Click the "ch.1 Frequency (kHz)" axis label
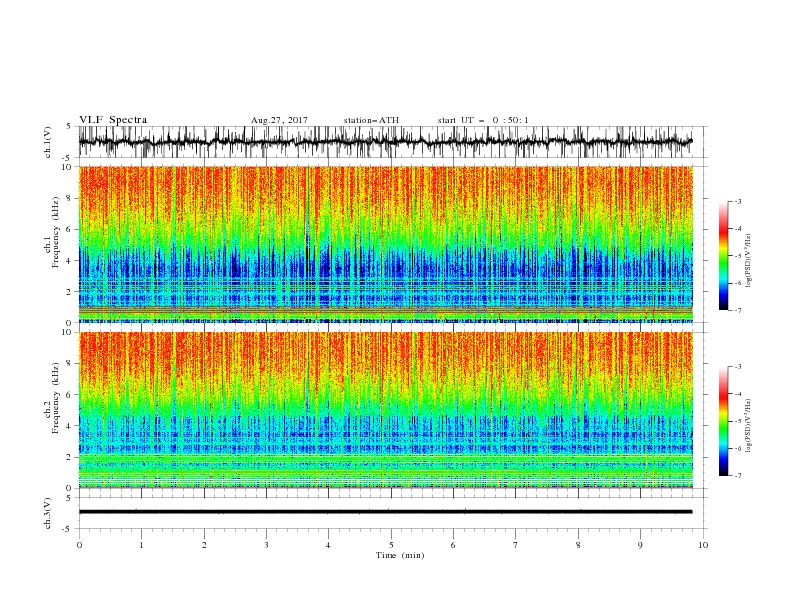The height and width of the screenshot is (612, 792). pyautogui.click(x=52, y=231)
